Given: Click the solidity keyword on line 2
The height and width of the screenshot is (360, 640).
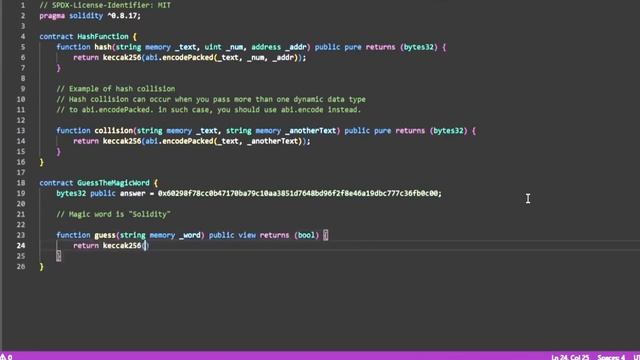Looking at the screenshot, I should (x=86, y=16).
